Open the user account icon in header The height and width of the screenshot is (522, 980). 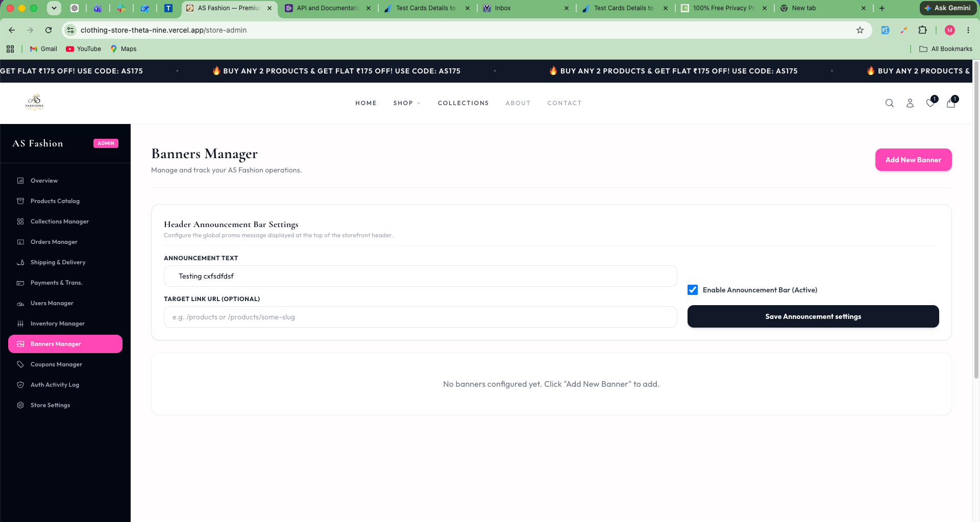(910, 103)
